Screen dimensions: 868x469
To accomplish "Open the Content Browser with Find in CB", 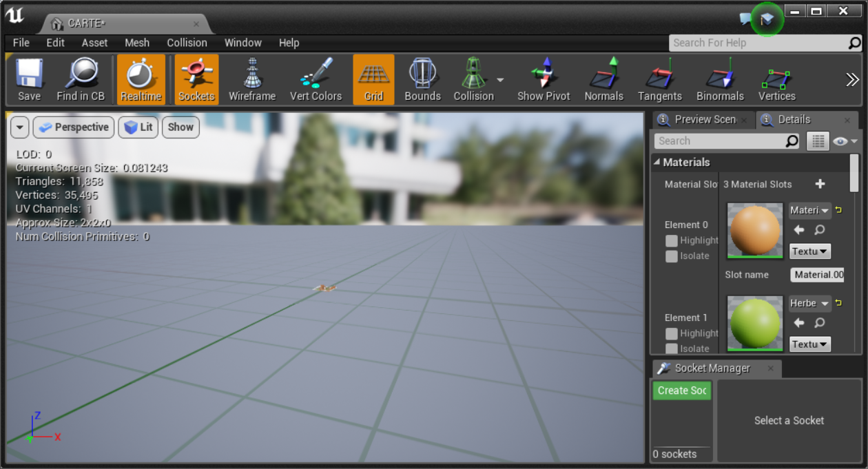I will [81, 78].
